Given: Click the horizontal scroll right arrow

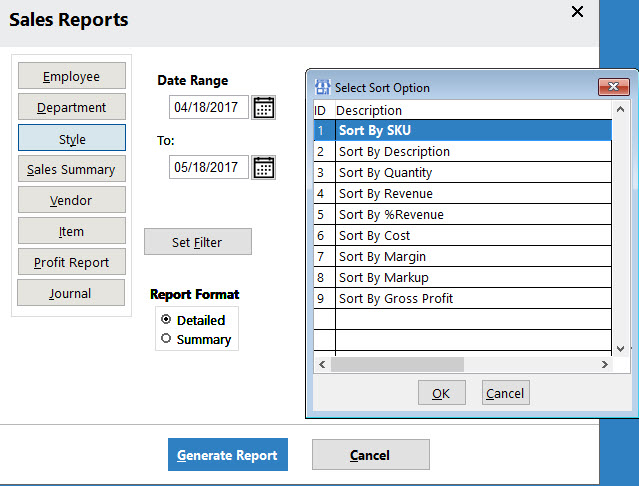Looking at the screenshot, I should click(605, 364).
